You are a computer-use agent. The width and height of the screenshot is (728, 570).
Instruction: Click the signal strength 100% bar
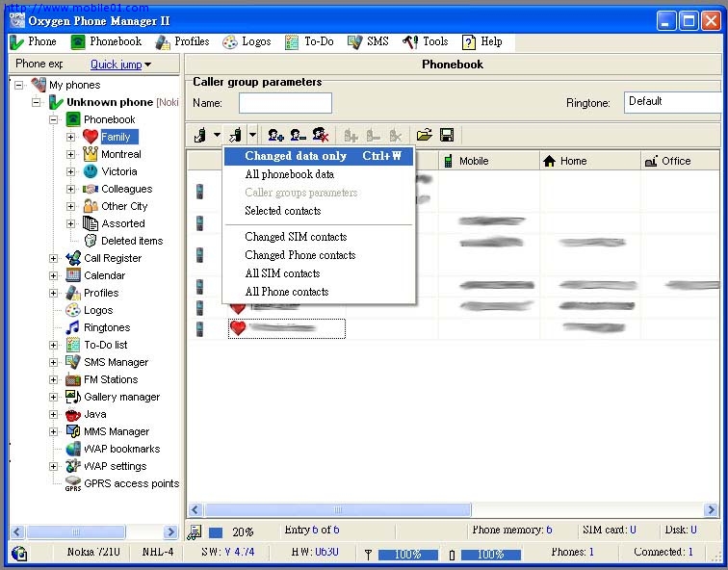coord(407,555)
